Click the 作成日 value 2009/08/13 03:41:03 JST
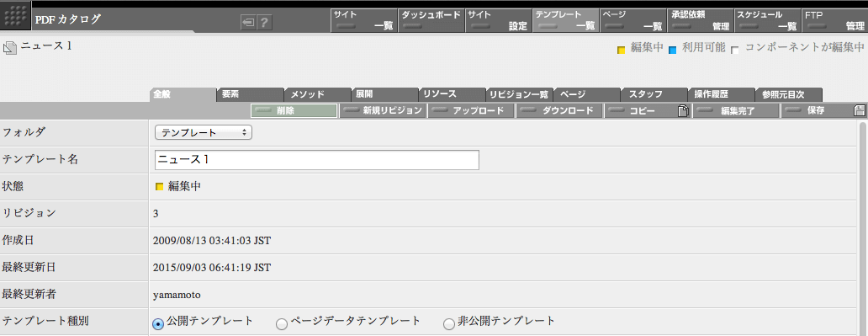The image size is (868, 336). (212, 241)
